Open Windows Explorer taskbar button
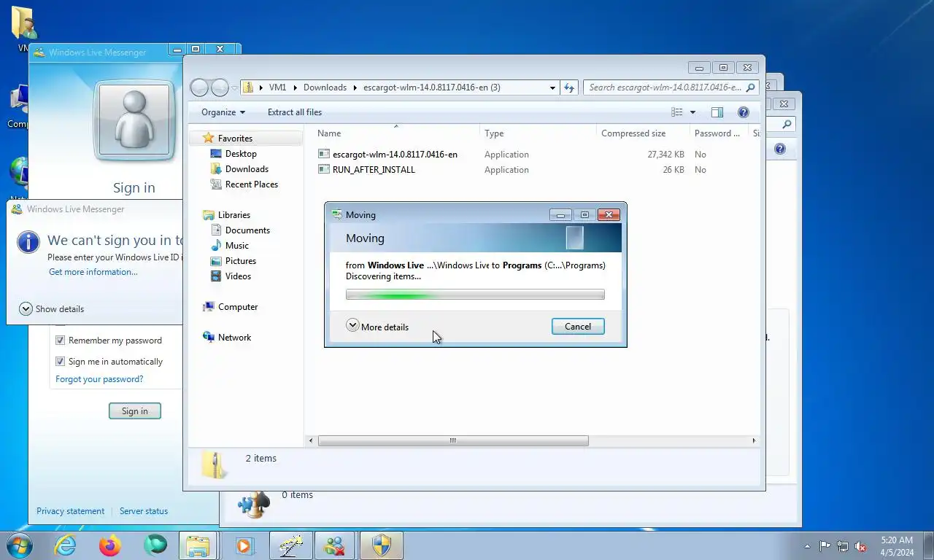934x560 pixels. tap(198, 545)
